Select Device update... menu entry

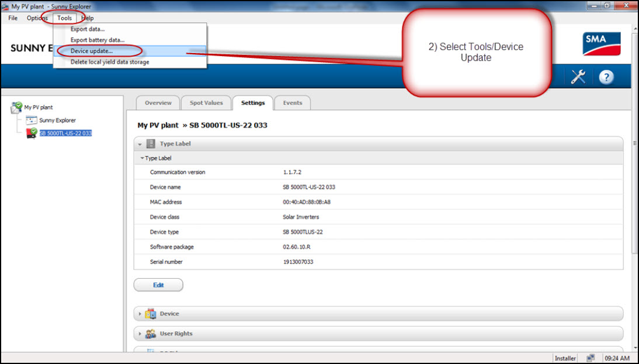click(130, 51)
